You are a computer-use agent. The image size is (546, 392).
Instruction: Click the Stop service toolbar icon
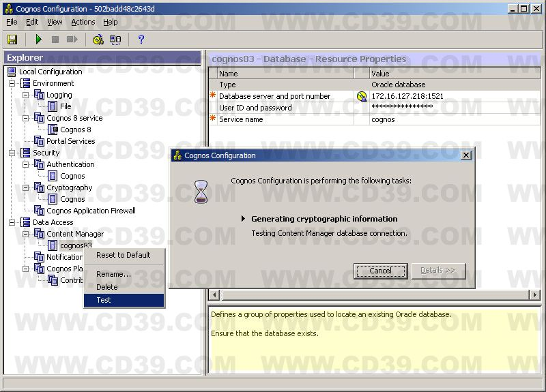pos(55,40)
